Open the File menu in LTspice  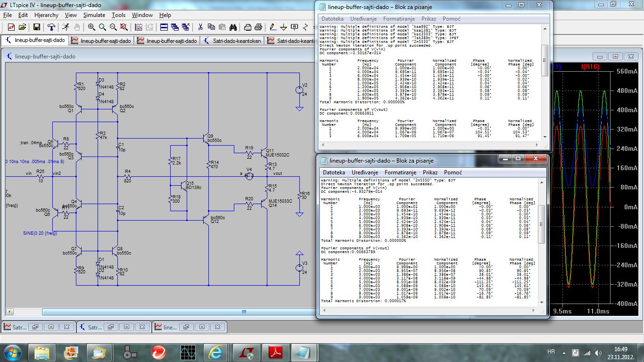pos(8,15)
